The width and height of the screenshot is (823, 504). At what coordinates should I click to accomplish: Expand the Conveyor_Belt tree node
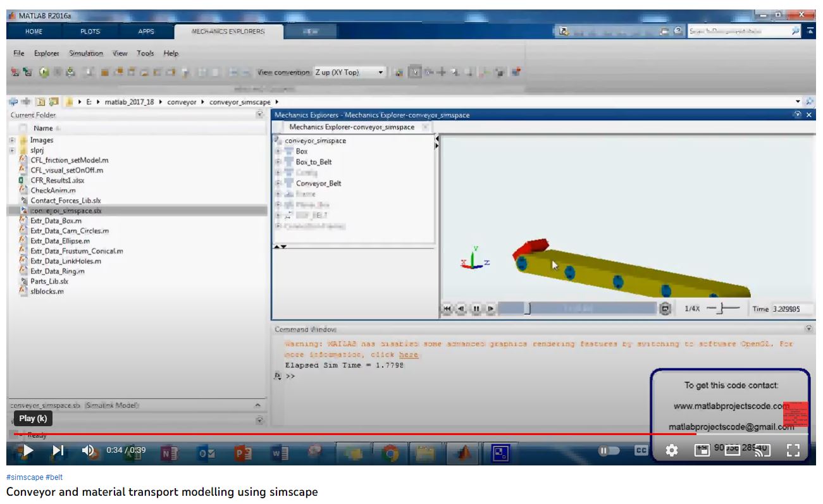click(278, 183)
